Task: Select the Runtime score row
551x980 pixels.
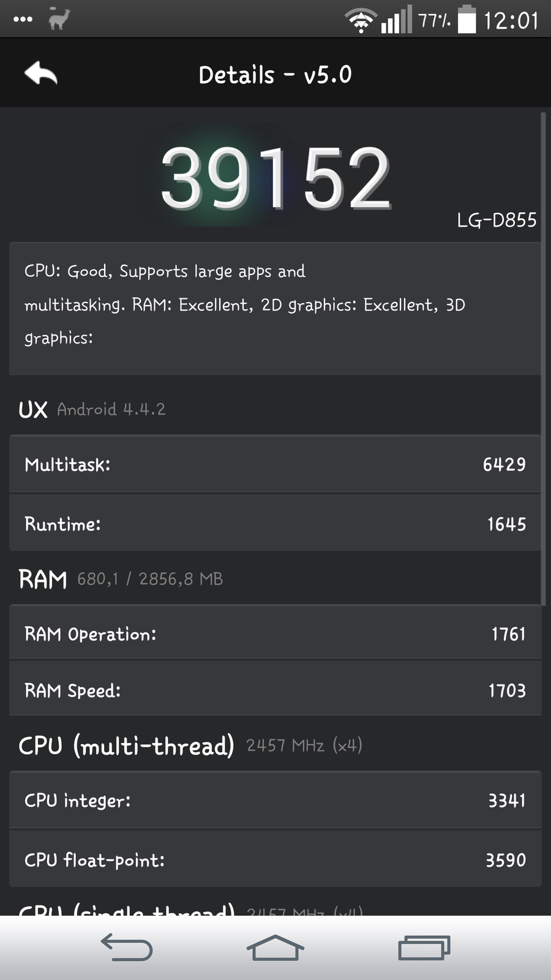Action: click(x=275, y=524)
